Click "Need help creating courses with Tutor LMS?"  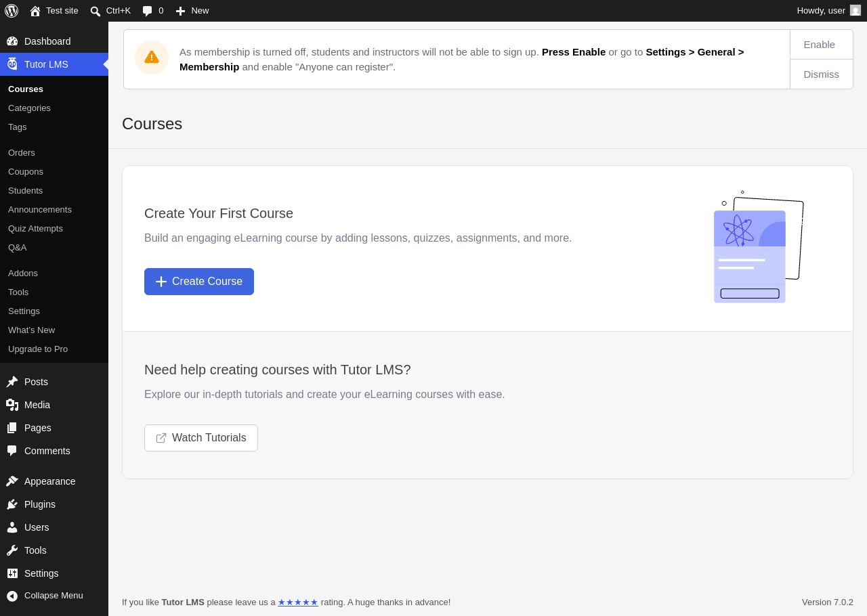tap(278, 370)
